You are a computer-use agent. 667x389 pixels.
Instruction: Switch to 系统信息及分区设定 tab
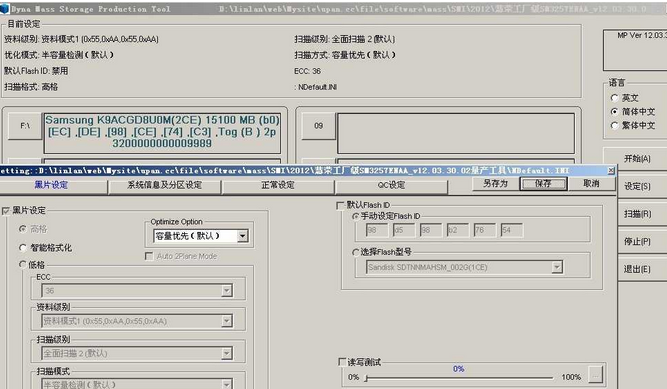(165, 186)
